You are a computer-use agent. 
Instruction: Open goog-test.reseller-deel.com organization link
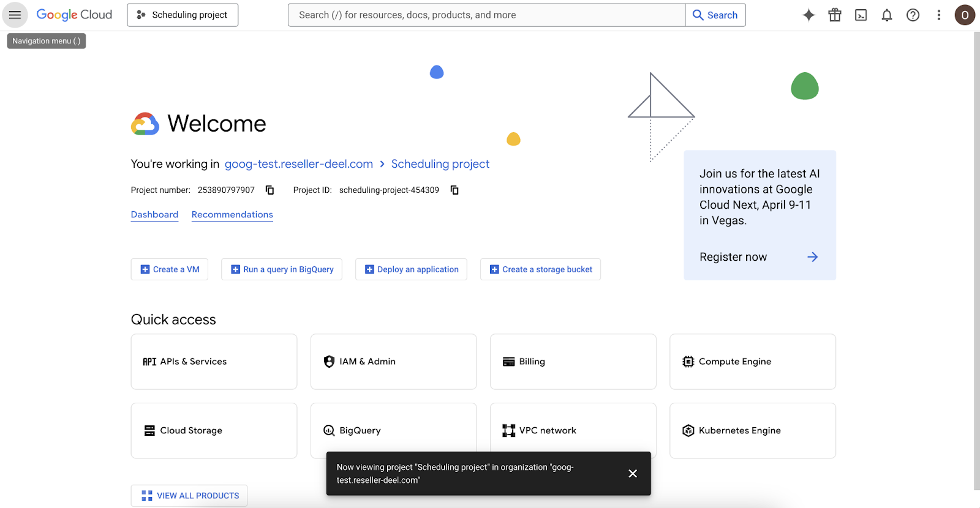(299, 164)
